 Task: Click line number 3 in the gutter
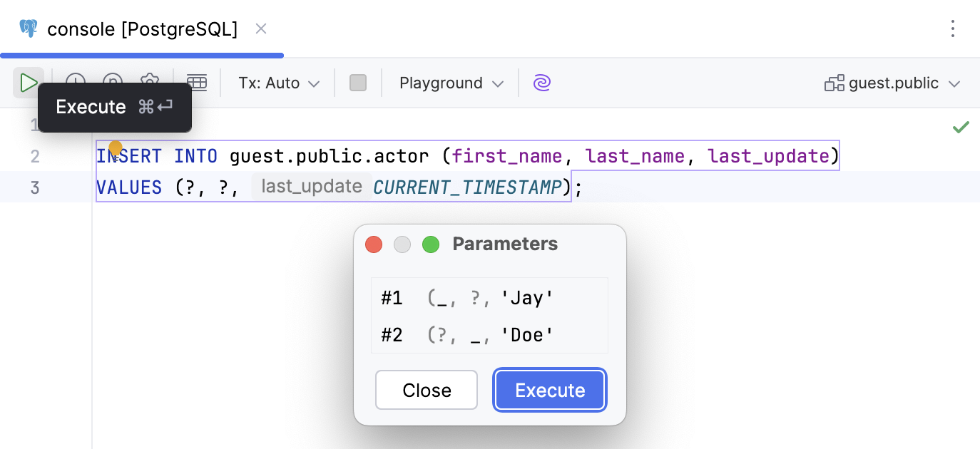pyautogui.click(x=35, y=187)
